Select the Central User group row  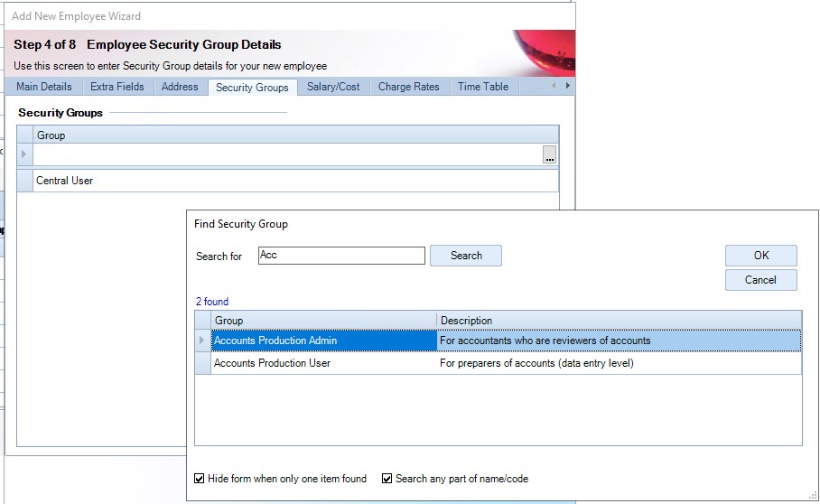click(x=288, y=181)
